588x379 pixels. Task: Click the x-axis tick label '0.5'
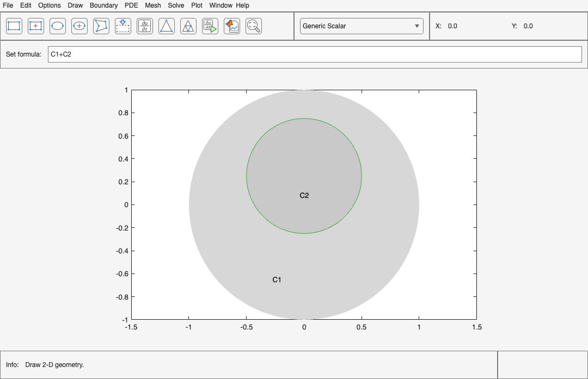click(x=362, y=327)
